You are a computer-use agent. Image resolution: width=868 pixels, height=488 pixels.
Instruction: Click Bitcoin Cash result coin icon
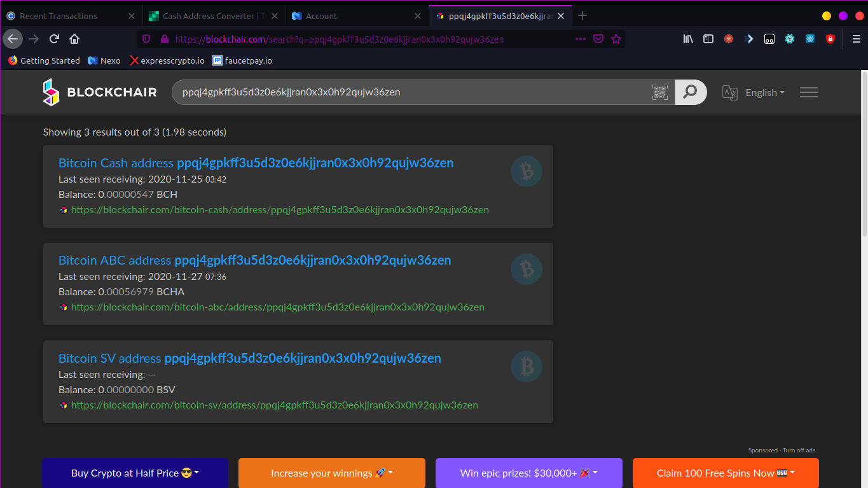coord(527,171)
